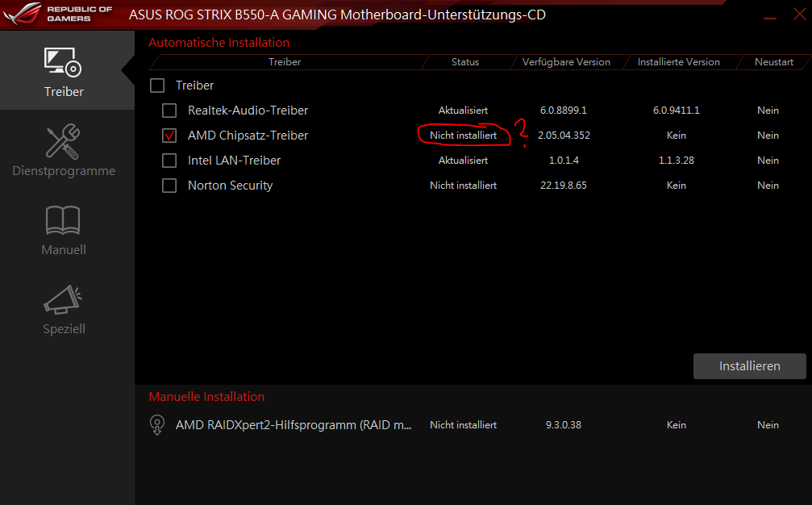Click the 'Treiber' select-all label
Viewport: 812px width, 505px height.
(194, 86)
